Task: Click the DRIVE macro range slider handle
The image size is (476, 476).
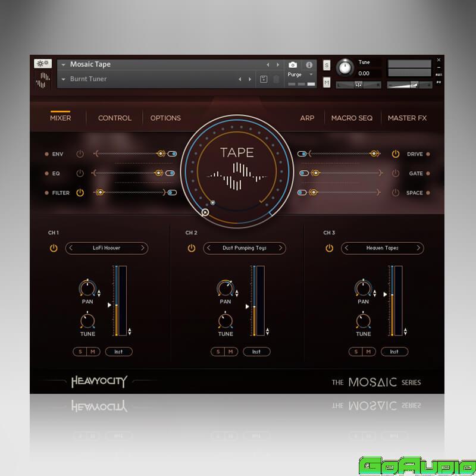Action: (x=374, y=154)
